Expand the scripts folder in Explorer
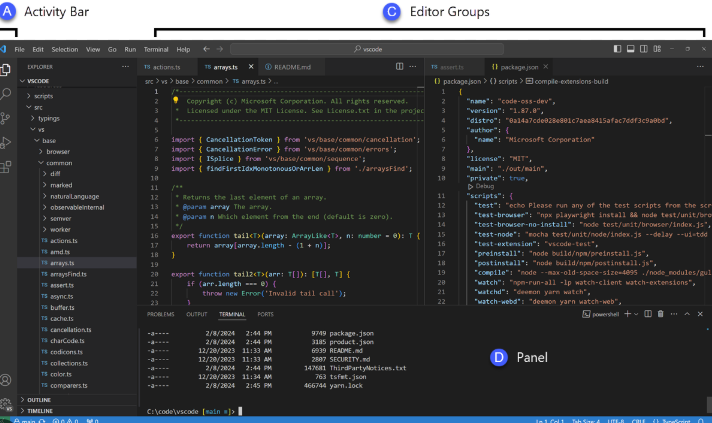 (x=43, y=95)
